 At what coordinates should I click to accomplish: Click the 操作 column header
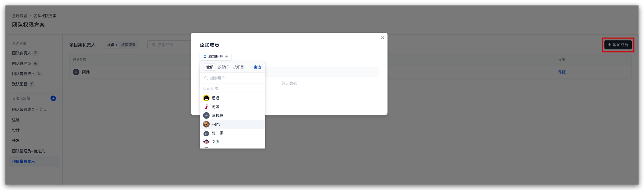(562, 60)
